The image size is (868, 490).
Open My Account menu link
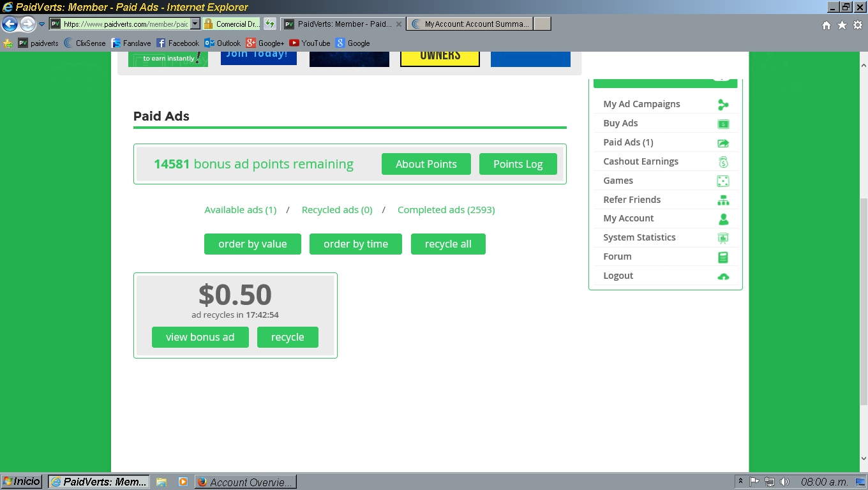[629, 218]
